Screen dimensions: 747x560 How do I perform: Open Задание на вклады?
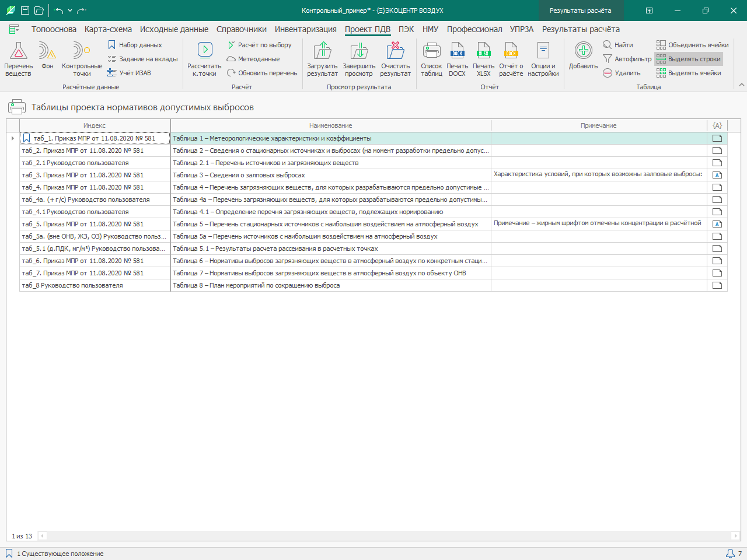tap(143, 59)
